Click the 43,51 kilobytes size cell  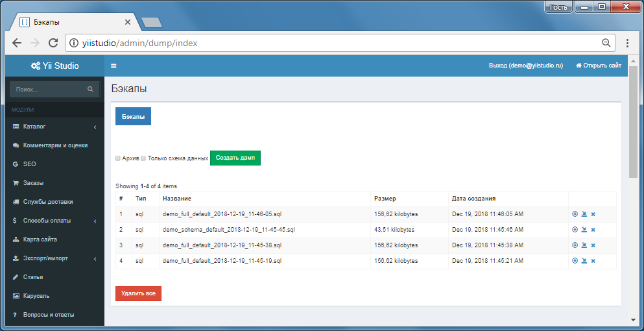click(x=394, y=230)
